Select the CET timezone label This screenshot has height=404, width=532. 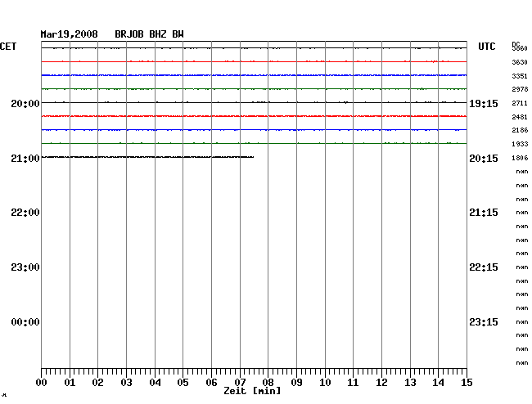[8, 47]
